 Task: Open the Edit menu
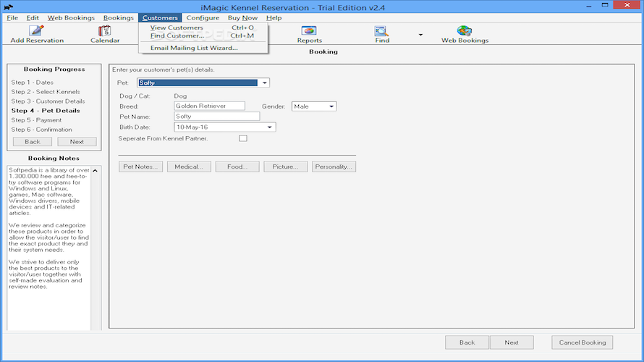pyautogui.click(x=33, y=17)
